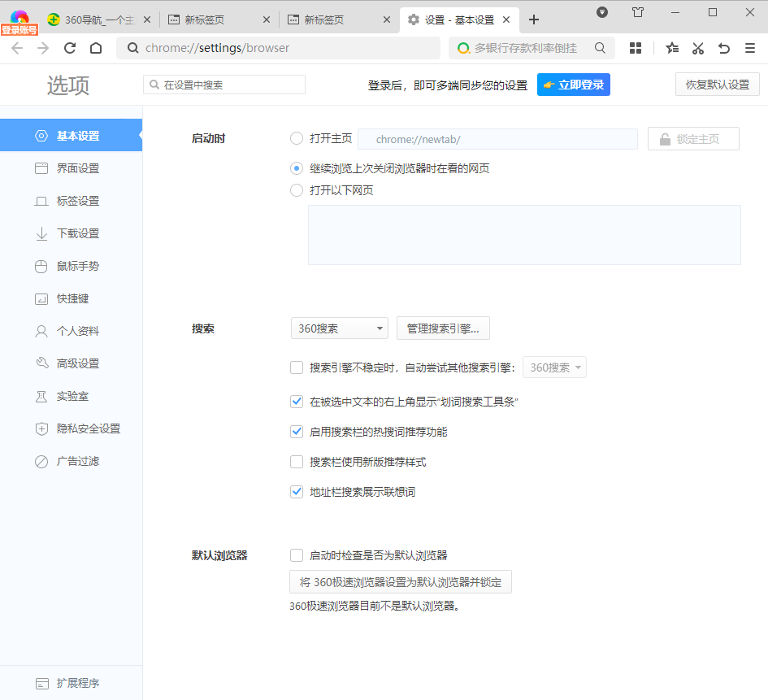Open the theme skin T-shirt icon
The height and width of the screenshot is (700, 768).
(638, 12)
